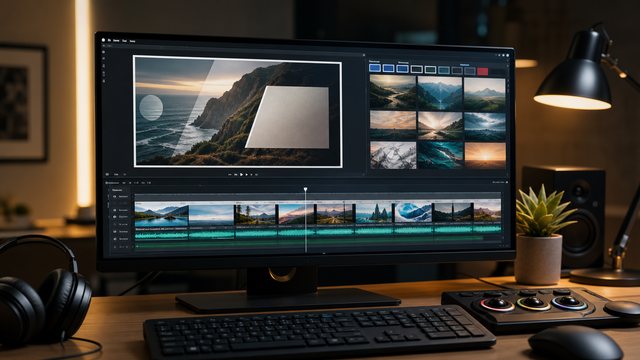This screenshot has width=640, height=360.
Task: Select the teal ocean waves thumbnail
Action: click(x=440, y=156)
